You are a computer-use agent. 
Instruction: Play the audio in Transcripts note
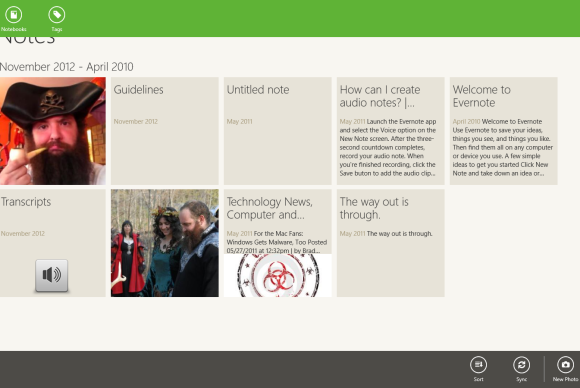pyautogui.click(x=51, y=276)
